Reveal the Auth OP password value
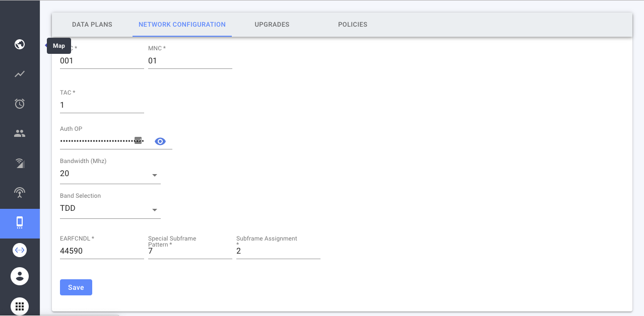The height and width of the screenshot is (316, 644). 160,141
